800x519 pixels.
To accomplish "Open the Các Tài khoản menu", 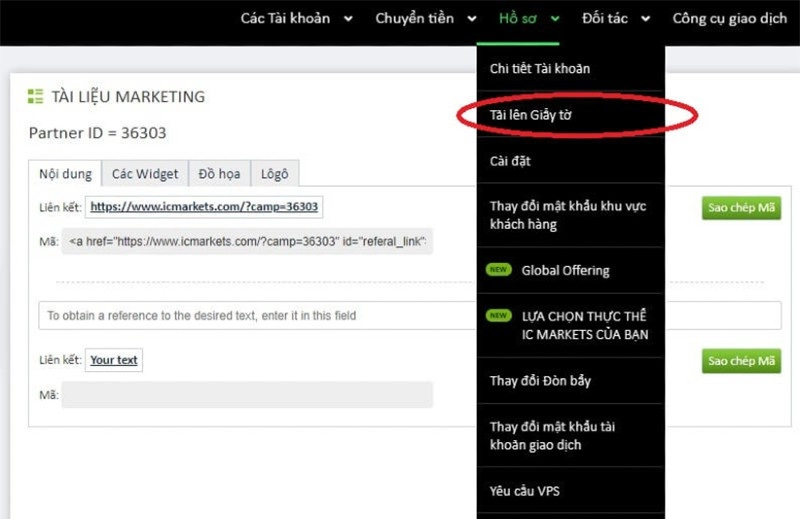I will [285, 18].
